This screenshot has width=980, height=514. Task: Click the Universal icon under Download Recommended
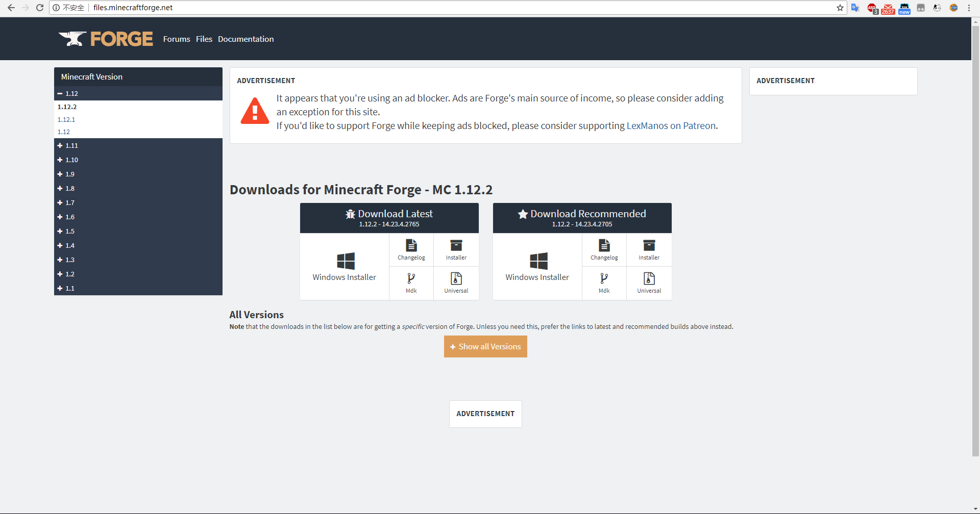649,278
